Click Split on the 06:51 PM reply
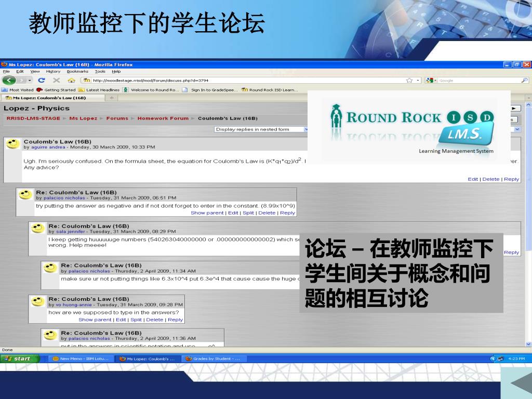Viewport: 532px width, 399px height. tap(248, 212)
